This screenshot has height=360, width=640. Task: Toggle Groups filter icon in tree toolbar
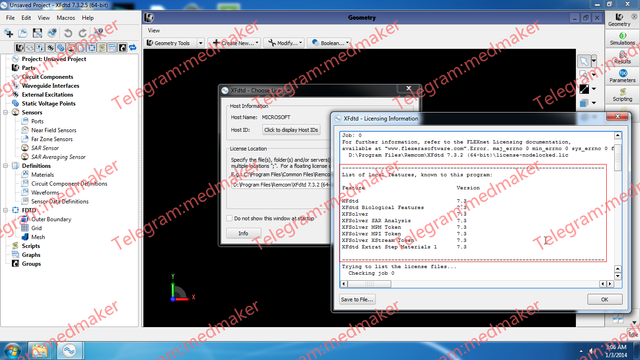click(x=122, y=48)
